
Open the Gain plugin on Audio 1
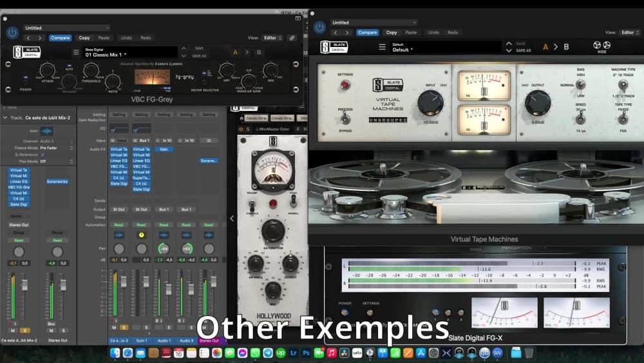click(164, 149)
